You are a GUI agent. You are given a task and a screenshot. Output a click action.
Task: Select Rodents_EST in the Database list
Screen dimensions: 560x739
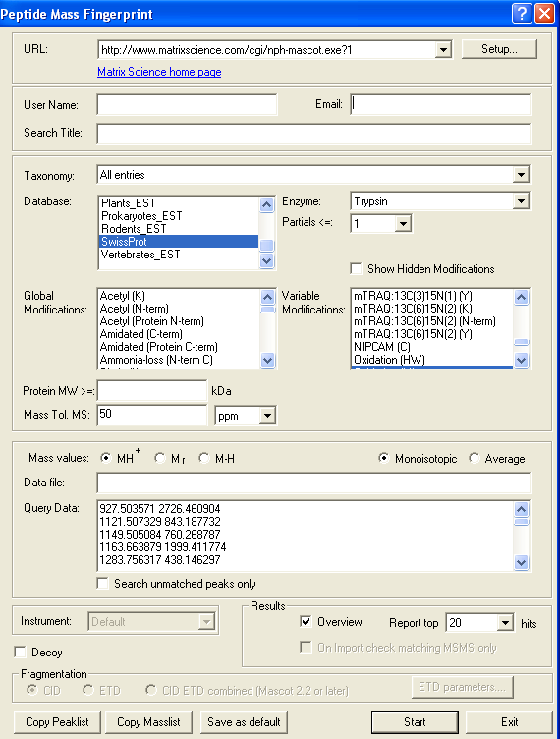pyautogui.click(x=179, y=229)
